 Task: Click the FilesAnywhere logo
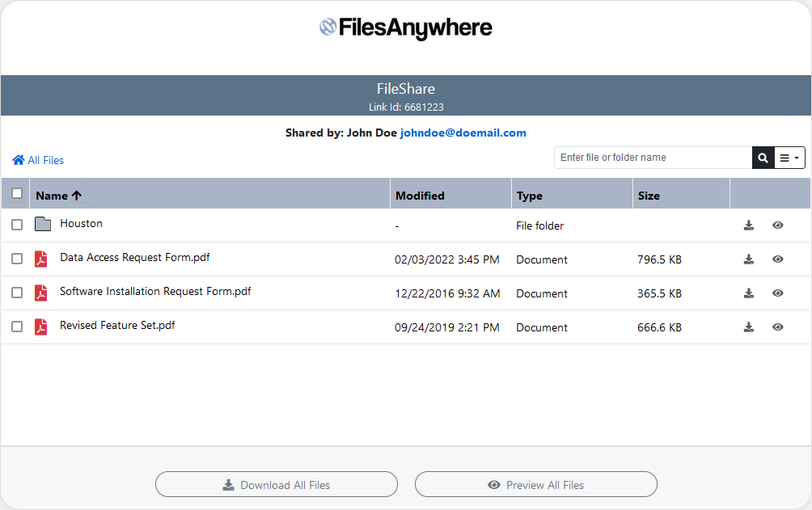(405, 27)
